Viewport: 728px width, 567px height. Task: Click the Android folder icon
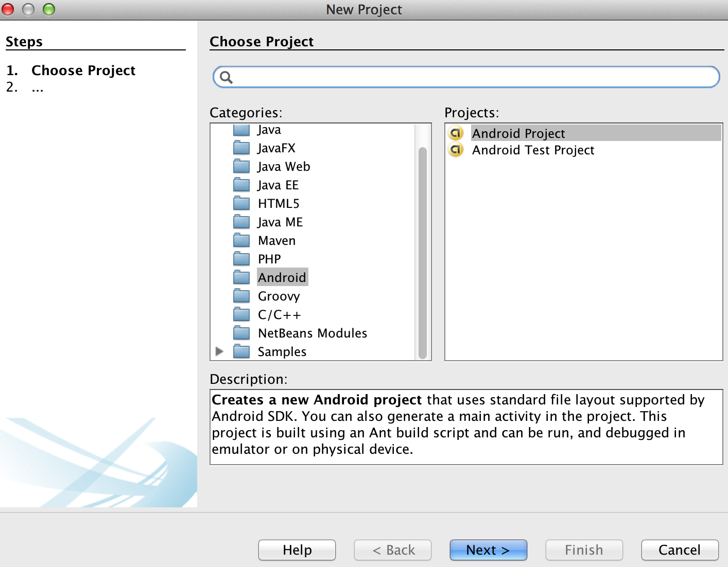pyautogui.click(x=241, y=278)
